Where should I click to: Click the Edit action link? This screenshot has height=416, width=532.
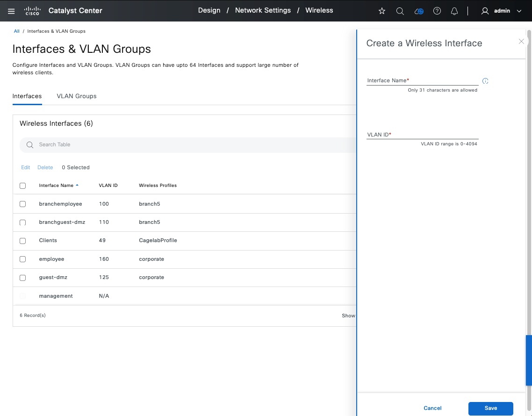click(x=25, y=167)
